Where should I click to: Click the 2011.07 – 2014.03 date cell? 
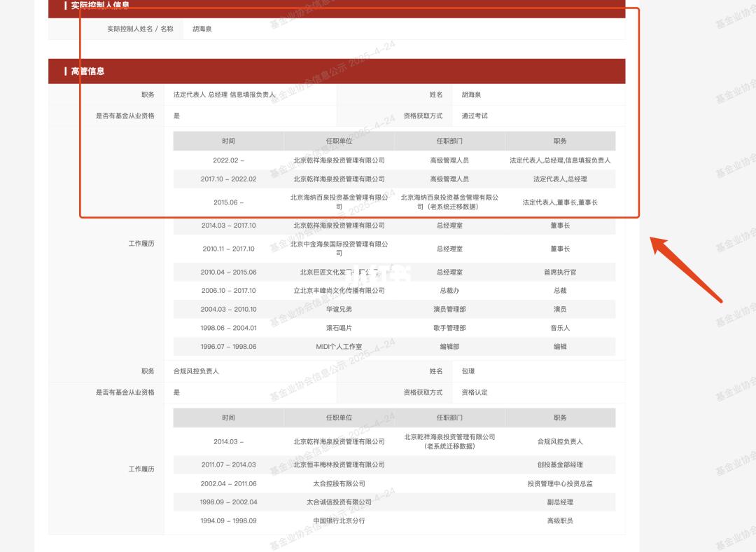point(228,464)
